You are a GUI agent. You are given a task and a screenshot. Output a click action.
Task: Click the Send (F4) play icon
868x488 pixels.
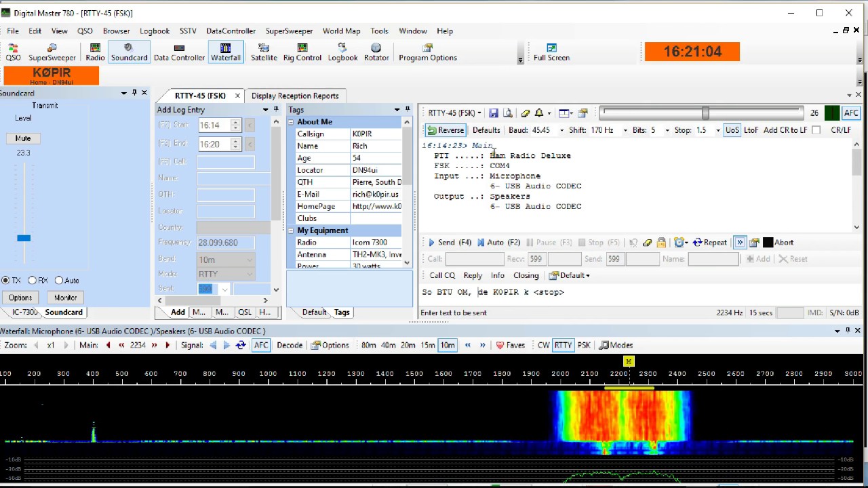(431, 242)
